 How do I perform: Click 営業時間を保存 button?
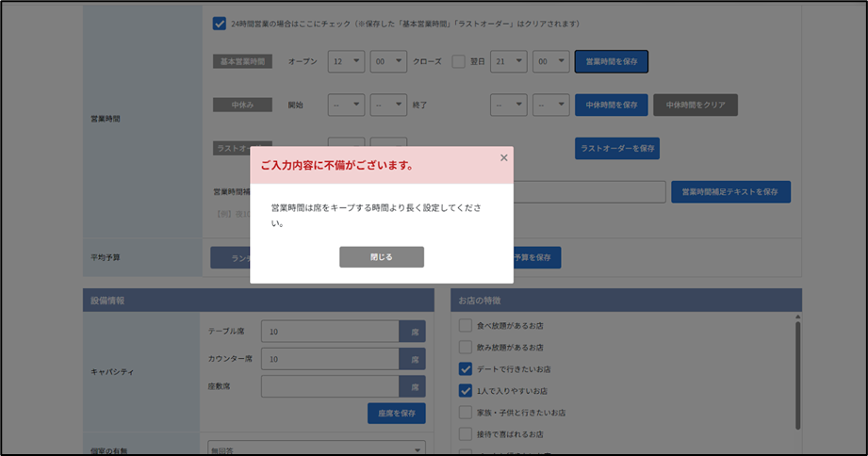(x=612, y=61)
